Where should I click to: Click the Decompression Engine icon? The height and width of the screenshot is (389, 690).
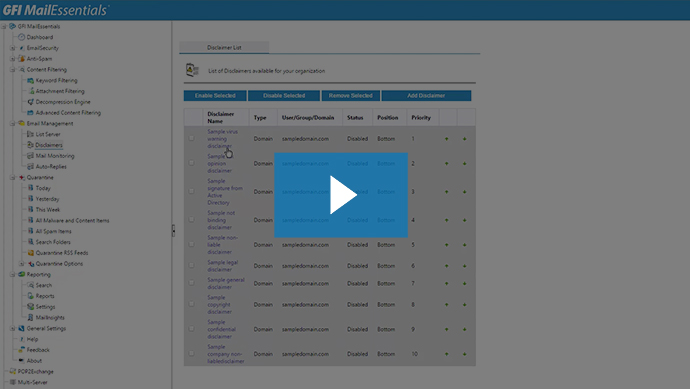(x=30, y=102)
